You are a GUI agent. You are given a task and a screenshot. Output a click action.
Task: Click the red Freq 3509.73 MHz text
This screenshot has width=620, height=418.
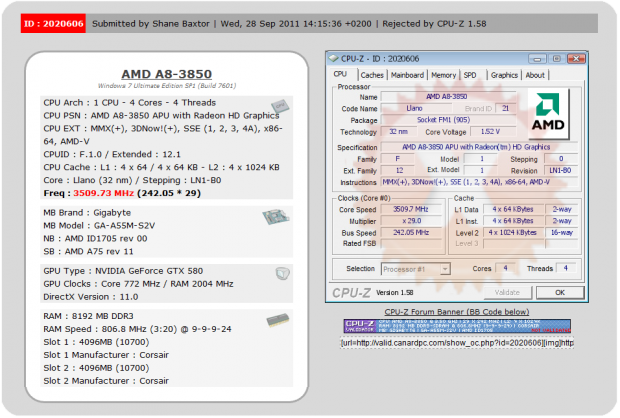(x=104, y=193)
